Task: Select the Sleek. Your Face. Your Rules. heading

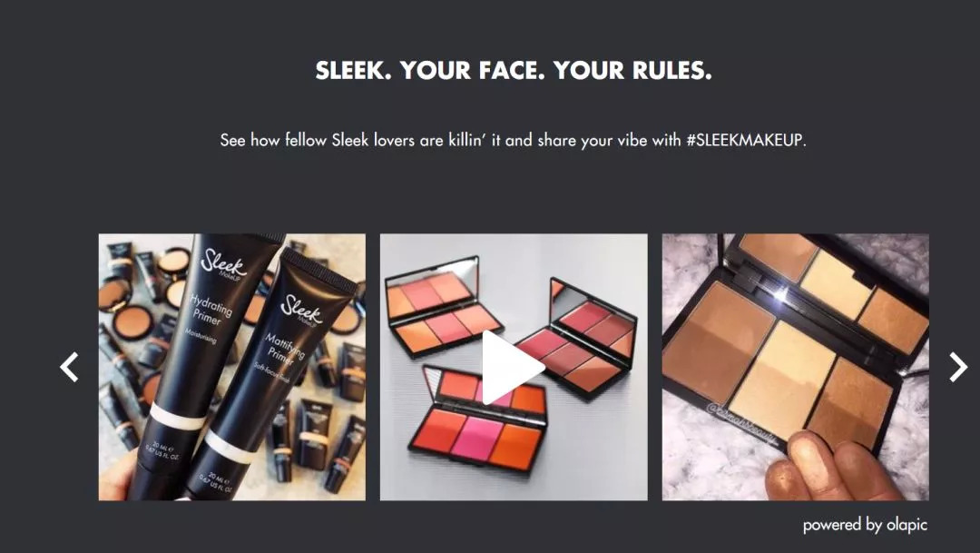Action: tap(514, 71)
